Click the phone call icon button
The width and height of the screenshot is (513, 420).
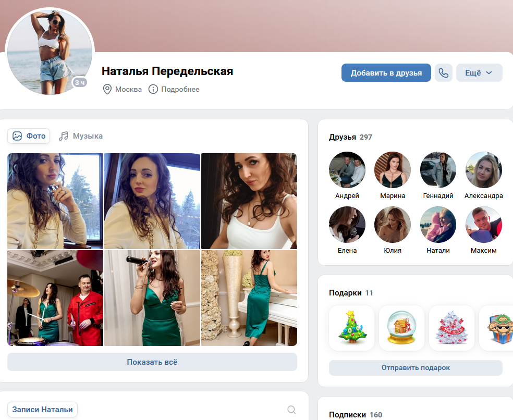pos(443,72)
